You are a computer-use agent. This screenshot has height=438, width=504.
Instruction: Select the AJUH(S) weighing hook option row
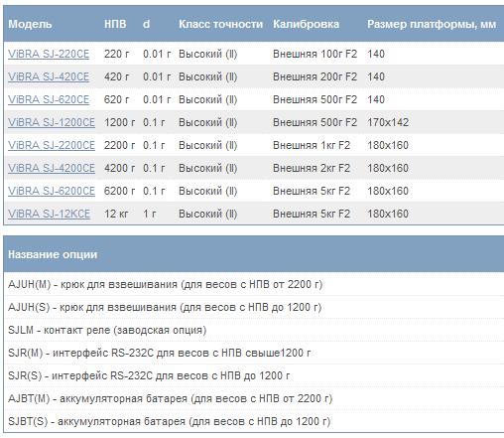coord(254,307)
